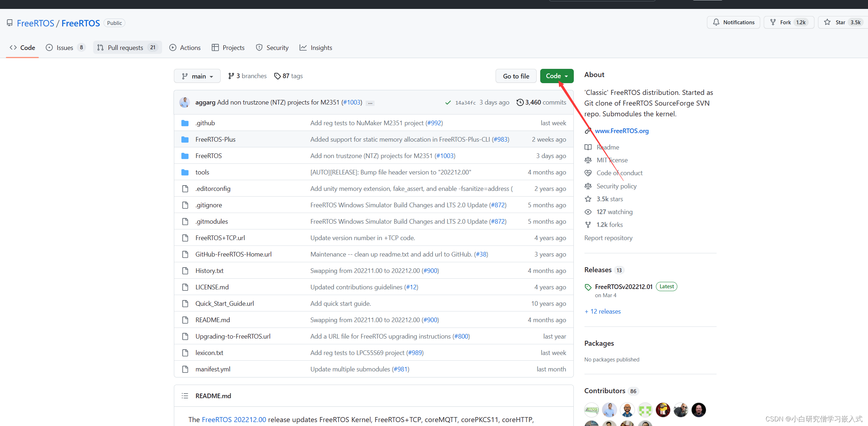
Task: Click the commit history clock icon
Action: tap(520, 102)
